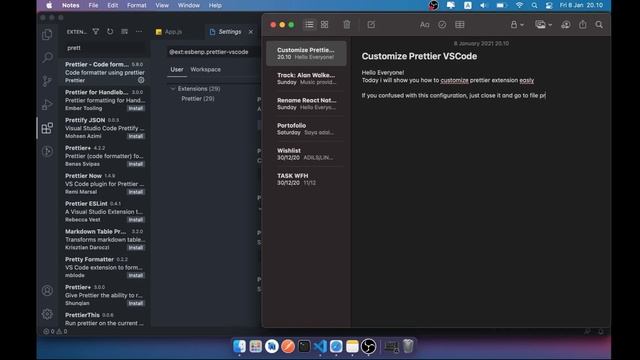Open the Apple menu

(x=49, y=5)
